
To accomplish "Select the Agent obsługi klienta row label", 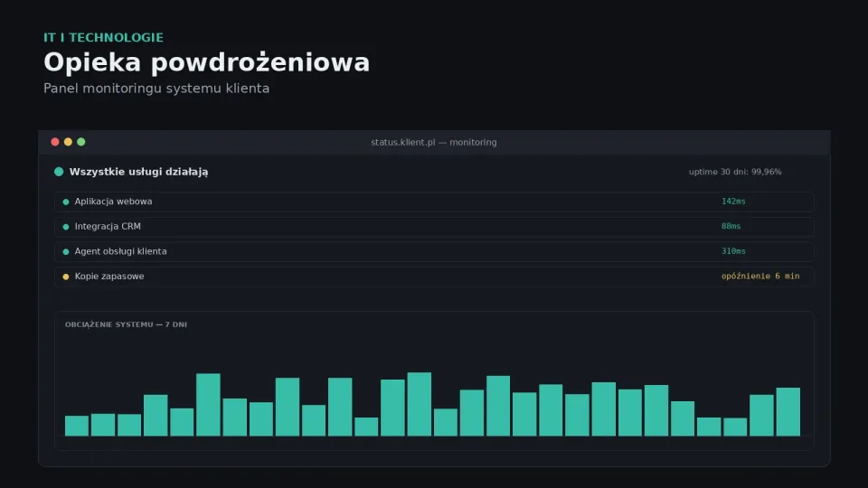I will pyautogui.click(x=120, y=251).
